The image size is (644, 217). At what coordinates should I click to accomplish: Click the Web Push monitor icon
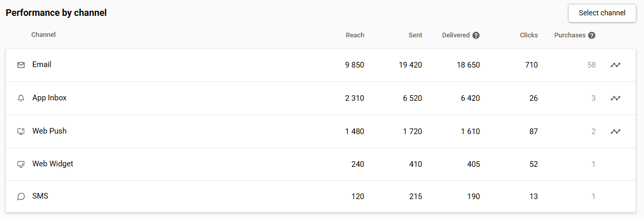click(21, 132)
